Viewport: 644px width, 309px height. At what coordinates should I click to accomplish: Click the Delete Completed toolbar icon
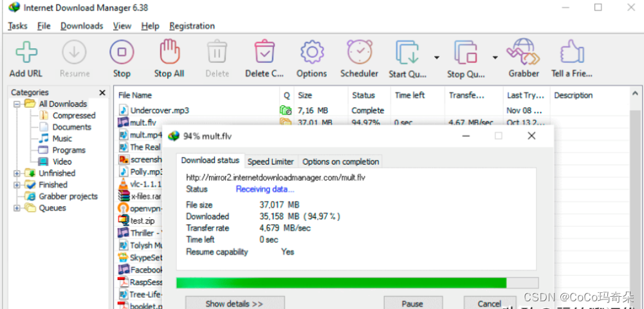point(264,52)
